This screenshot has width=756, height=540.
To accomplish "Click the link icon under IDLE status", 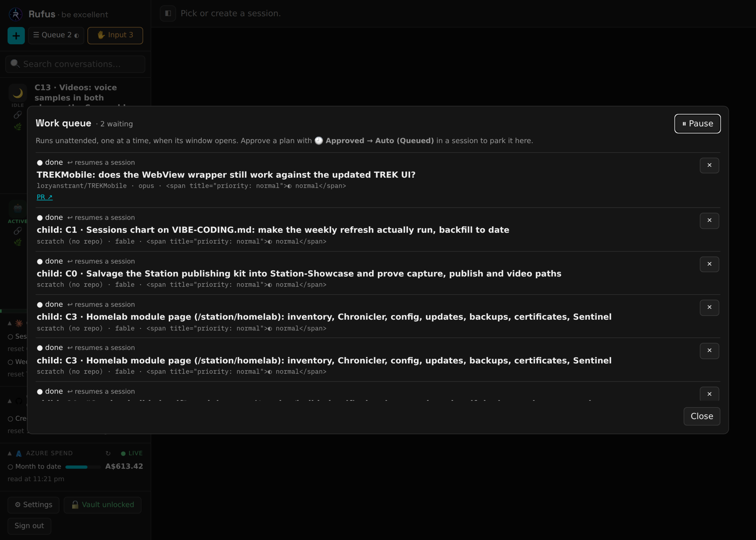I will 18,115.
